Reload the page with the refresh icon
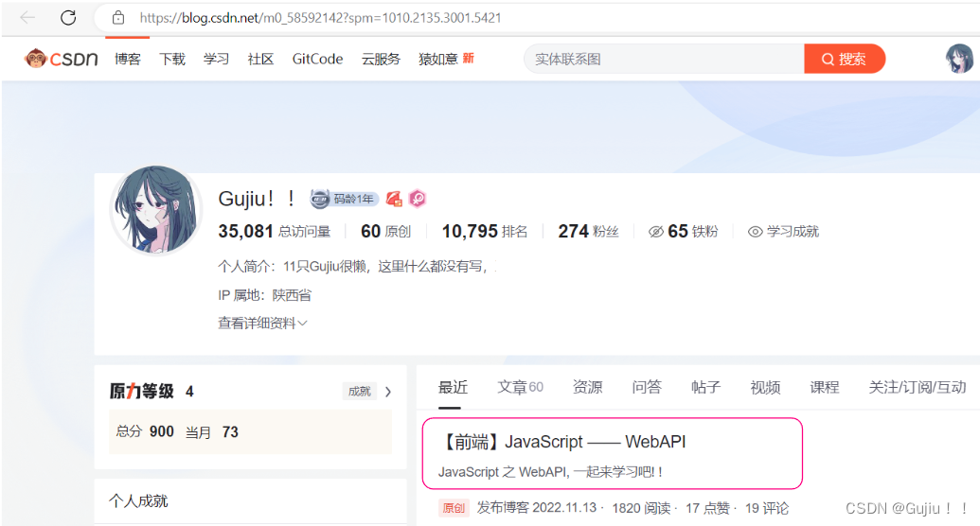 (x=68, y=17)
